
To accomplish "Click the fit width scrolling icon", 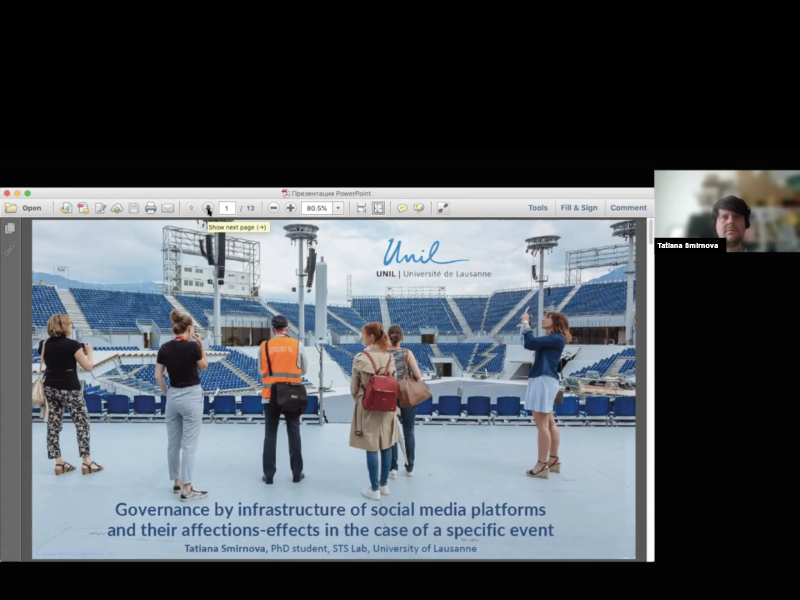I will pos(361,208).
